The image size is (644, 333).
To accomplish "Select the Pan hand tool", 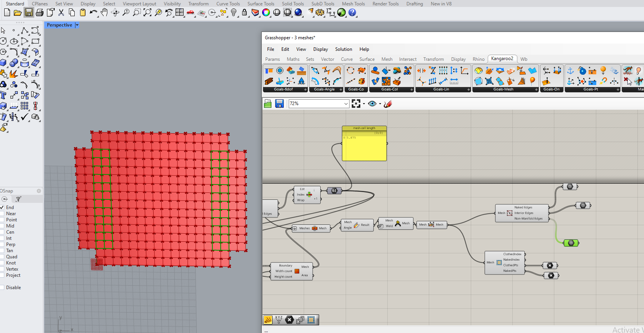I will (x=104, y=12).
